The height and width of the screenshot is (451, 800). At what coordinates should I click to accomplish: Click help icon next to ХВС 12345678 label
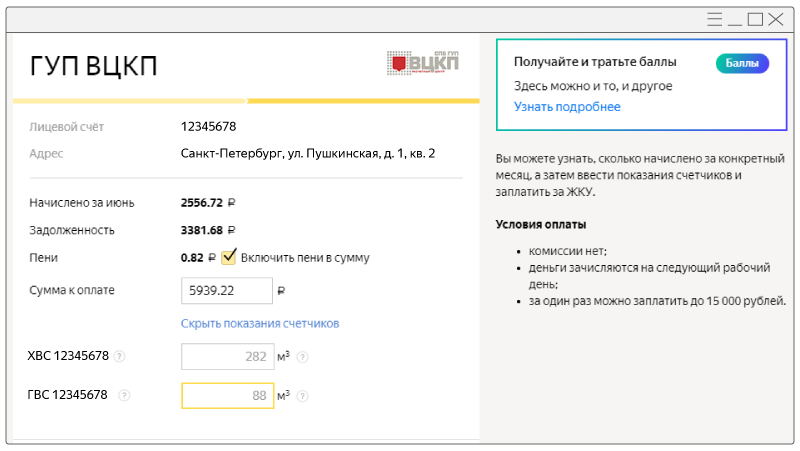(x=119, y=357)
